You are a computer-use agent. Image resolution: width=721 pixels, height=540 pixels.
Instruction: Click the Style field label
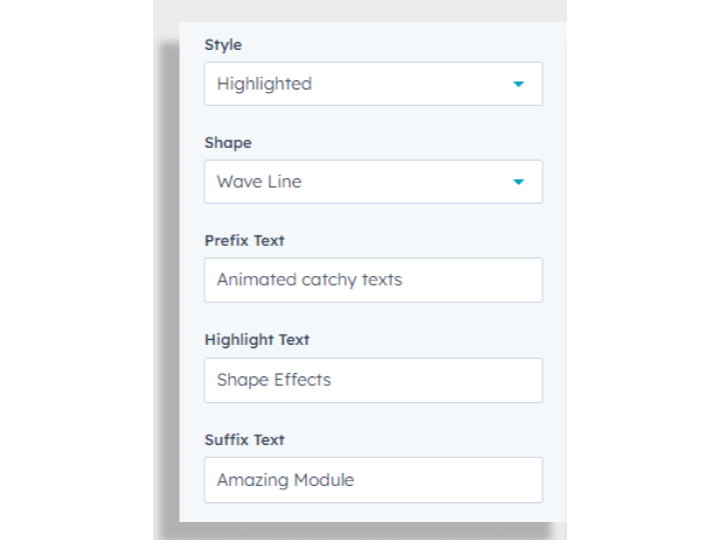[x=223, y=45]
